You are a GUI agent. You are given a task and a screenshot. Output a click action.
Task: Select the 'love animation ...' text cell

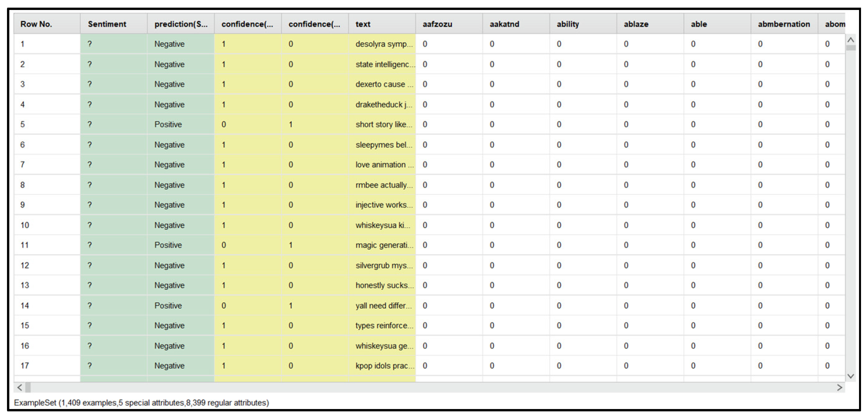(x=382, y=164)
